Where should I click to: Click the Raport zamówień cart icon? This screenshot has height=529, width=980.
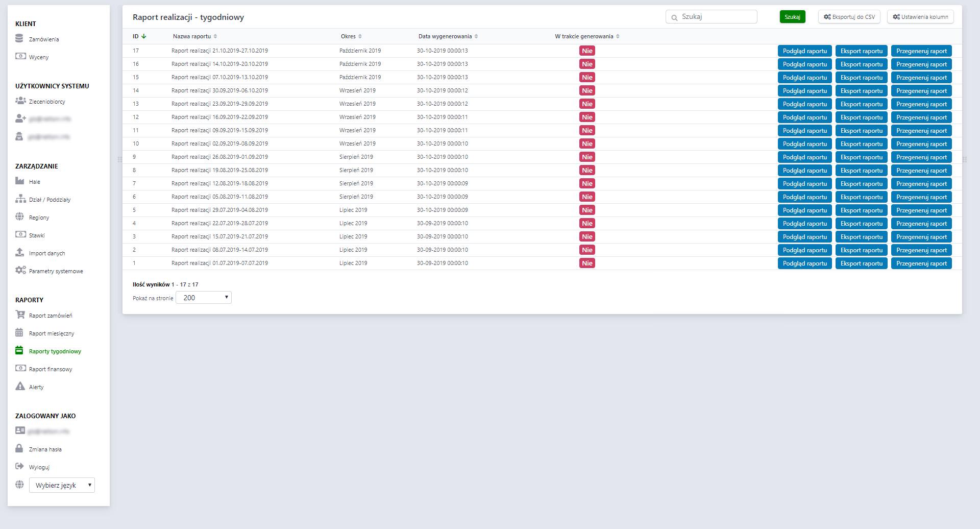(20, 315)
